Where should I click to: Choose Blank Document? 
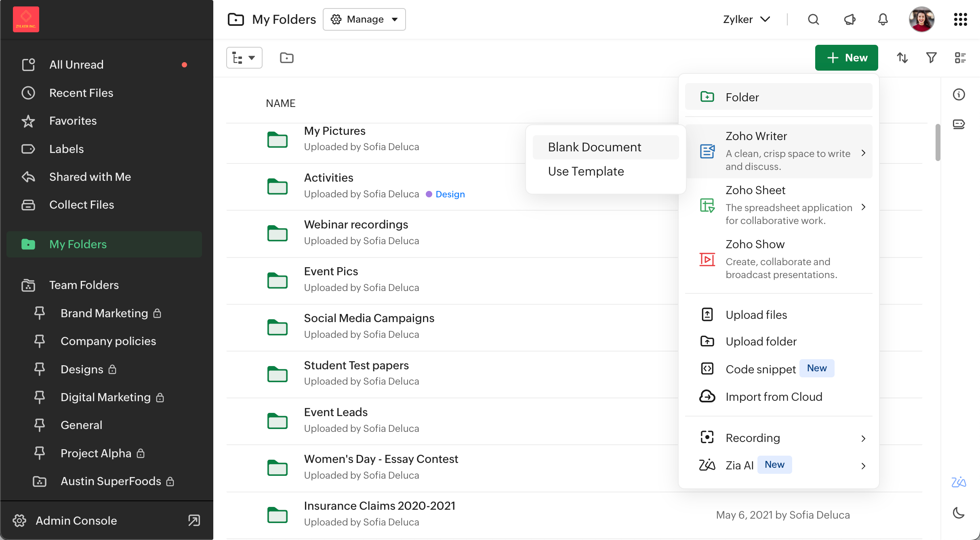point(606,147)
